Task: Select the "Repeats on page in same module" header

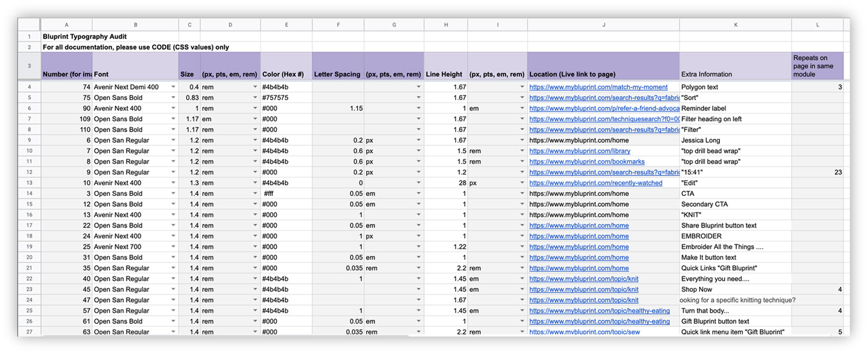Action: pyautogui.click(x=818, y=66)
